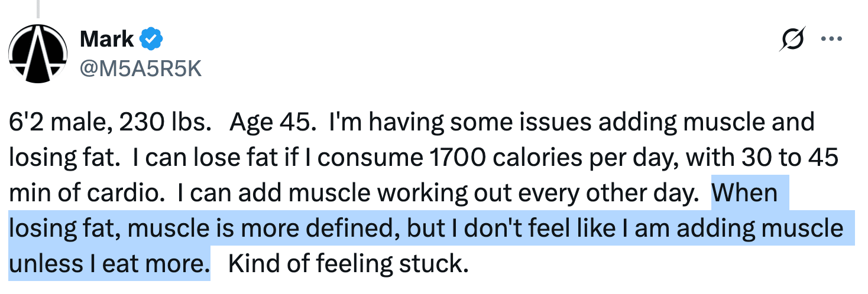Open the @M5A5R5K handle link
868x294 pixels.
tap(140, 69)
